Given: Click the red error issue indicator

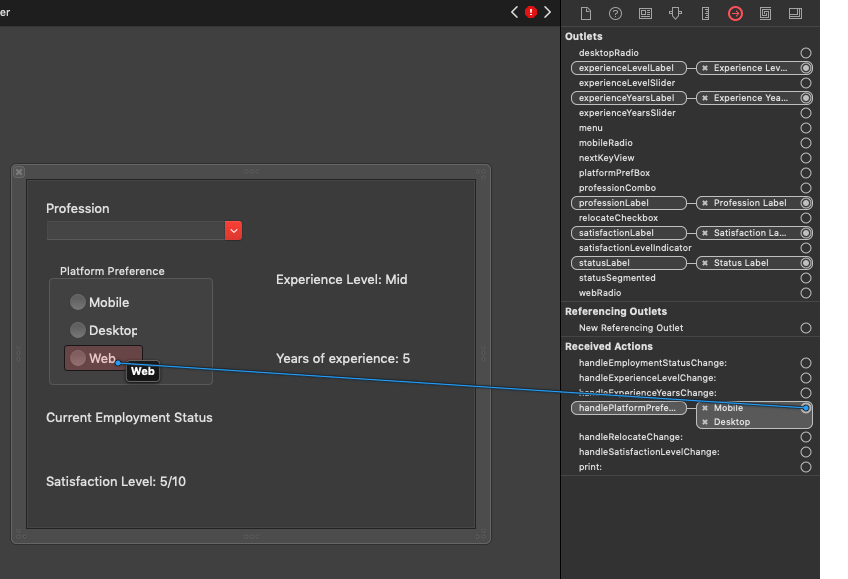Looking at the screenshot, I should (531, 12).
